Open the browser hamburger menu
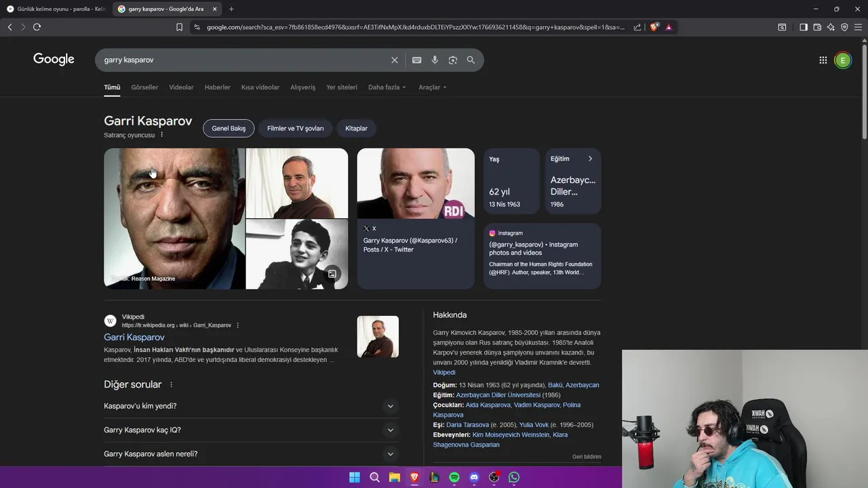 tap(858, 27)
